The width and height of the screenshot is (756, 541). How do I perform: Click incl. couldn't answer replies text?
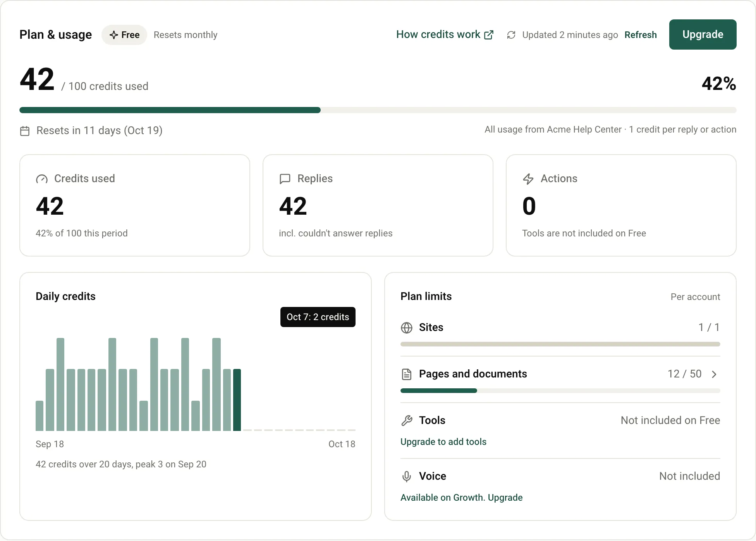[x=336, y=233]
